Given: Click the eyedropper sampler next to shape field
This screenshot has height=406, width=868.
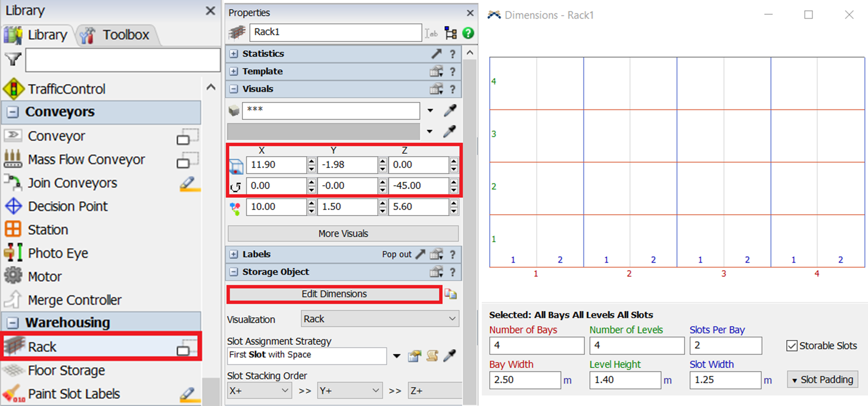Looking at the screenshot, I should (450, 110).
